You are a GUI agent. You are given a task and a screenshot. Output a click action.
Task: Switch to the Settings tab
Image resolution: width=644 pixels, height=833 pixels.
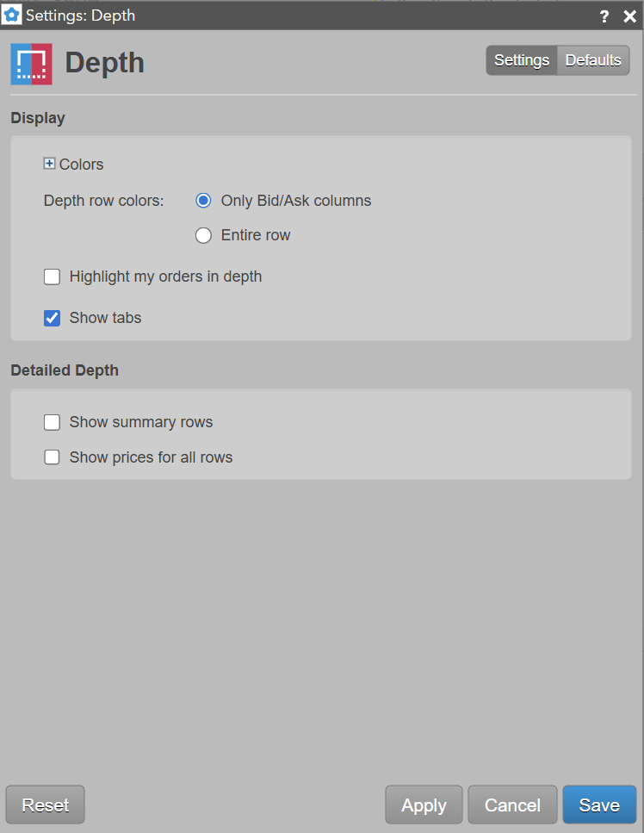coord(522,60)
